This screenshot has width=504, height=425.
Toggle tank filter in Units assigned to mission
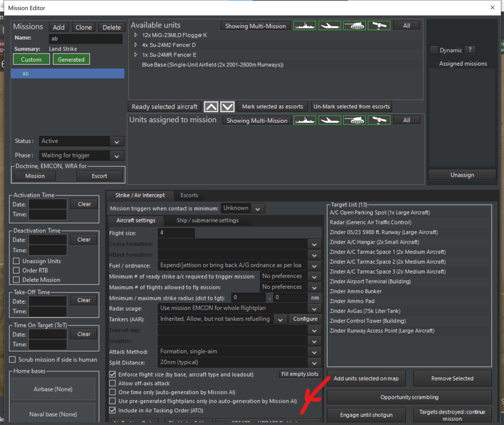354,120
